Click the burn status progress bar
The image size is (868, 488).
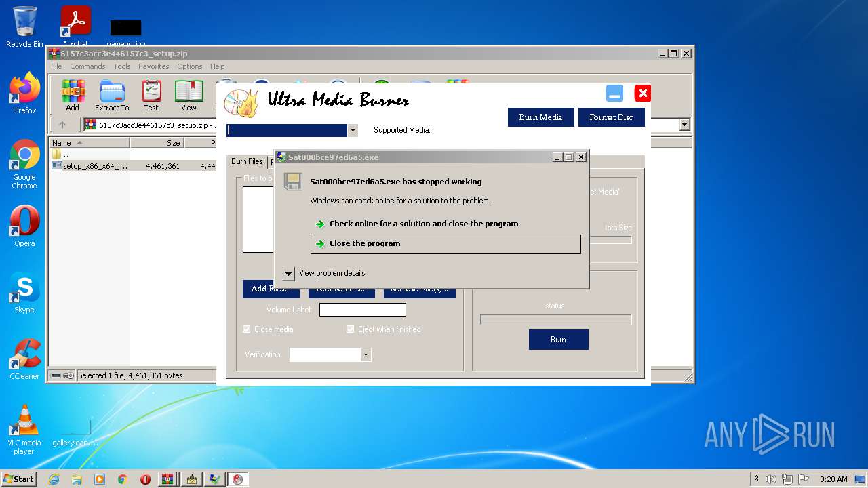coord(555,320)
